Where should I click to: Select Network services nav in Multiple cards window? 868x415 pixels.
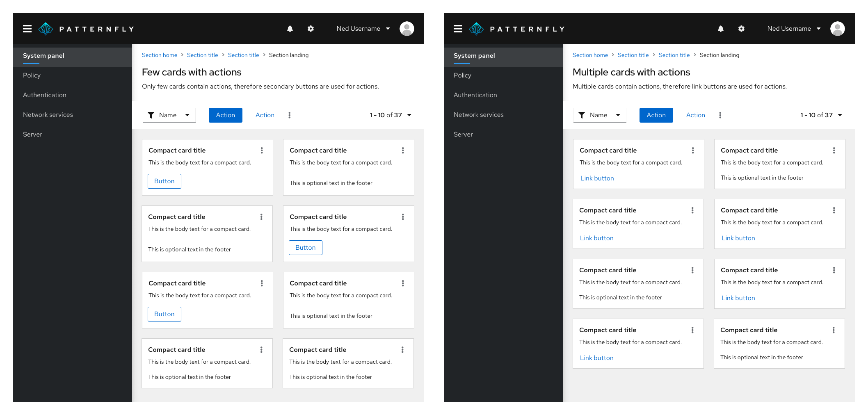point(503,115)
